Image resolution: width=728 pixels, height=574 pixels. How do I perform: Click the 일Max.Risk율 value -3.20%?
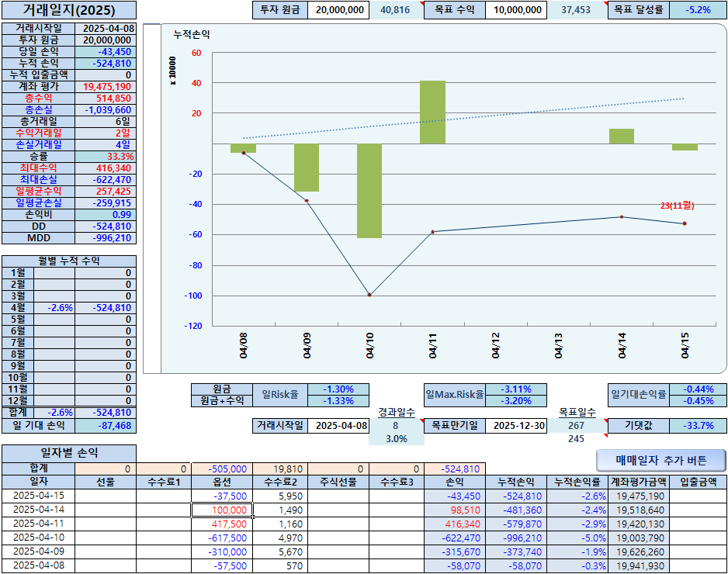click(516, 400)
